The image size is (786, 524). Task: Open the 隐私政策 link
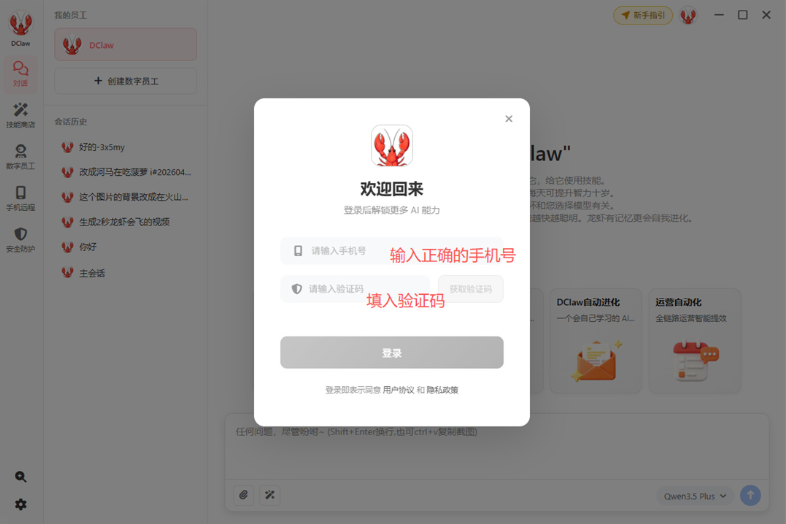point(443,390)
